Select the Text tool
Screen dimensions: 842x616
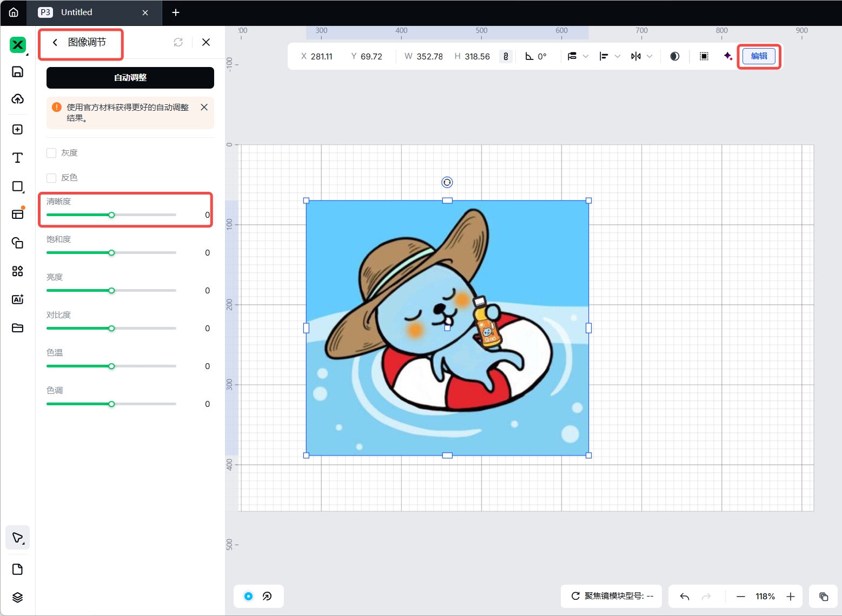tap(17, 158)
